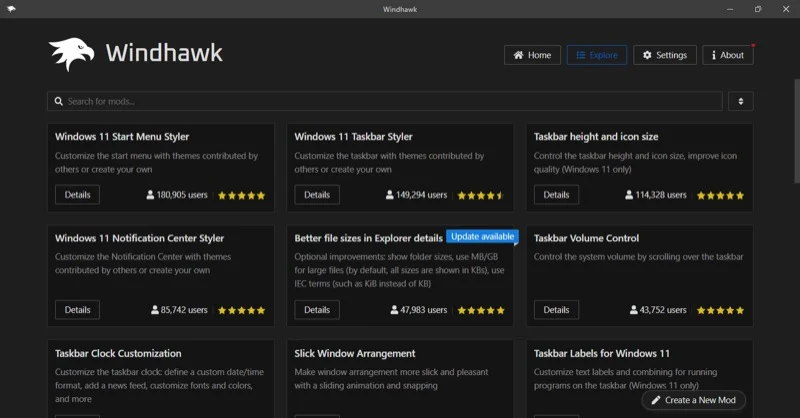Open the Settings tab

[665, 55]
